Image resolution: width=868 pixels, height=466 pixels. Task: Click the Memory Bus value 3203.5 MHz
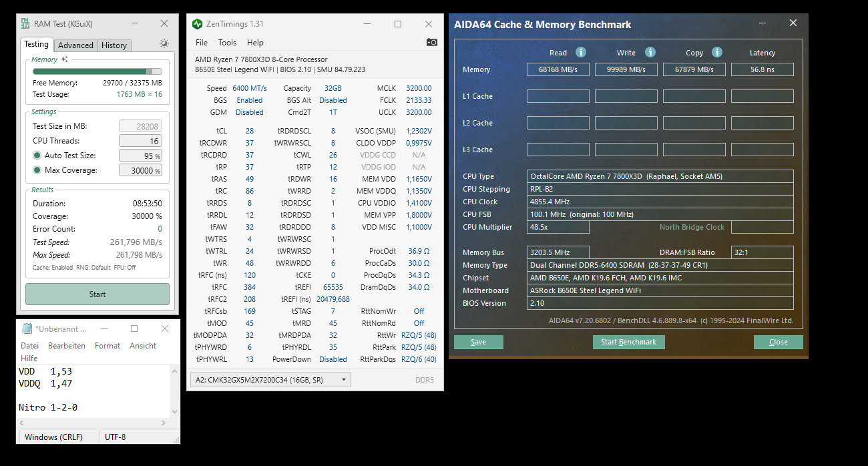click(x=558, y=252)
